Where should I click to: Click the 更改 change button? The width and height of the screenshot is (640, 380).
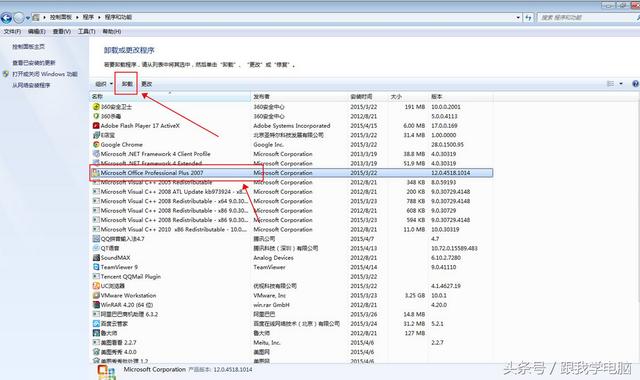pos(147,84)
